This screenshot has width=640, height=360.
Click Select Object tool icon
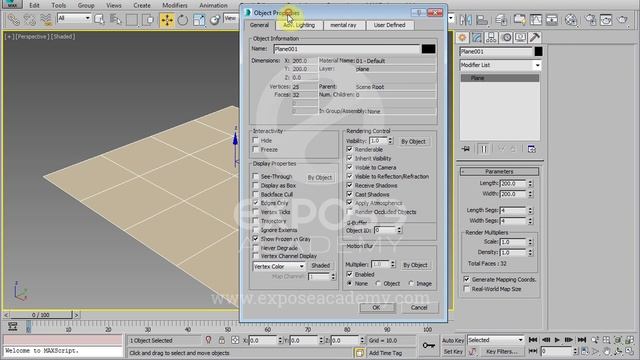99,20
